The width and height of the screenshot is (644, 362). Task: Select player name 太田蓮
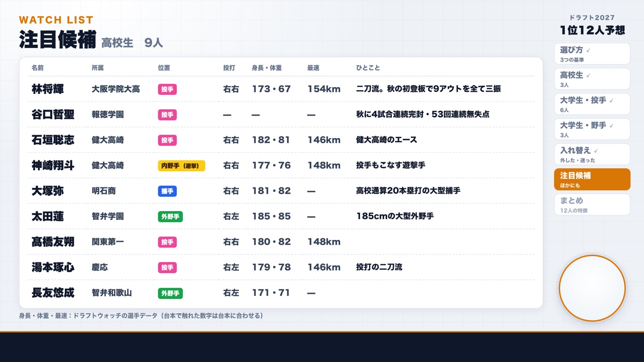47,216
